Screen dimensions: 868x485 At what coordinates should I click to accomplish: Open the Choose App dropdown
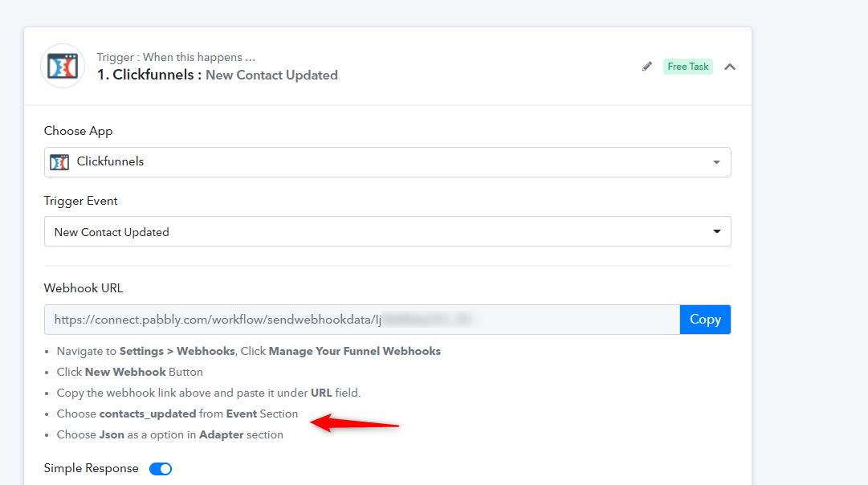tap(388, 162)
